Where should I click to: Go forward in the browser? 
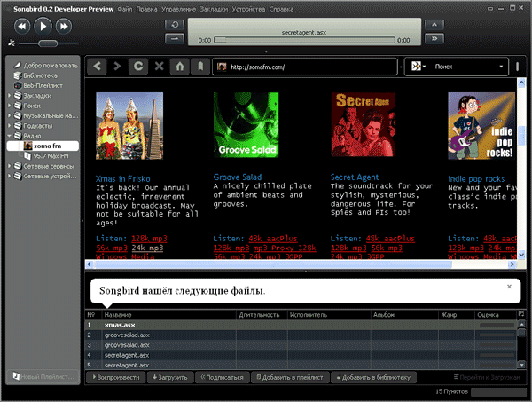(x=117, y=67)
